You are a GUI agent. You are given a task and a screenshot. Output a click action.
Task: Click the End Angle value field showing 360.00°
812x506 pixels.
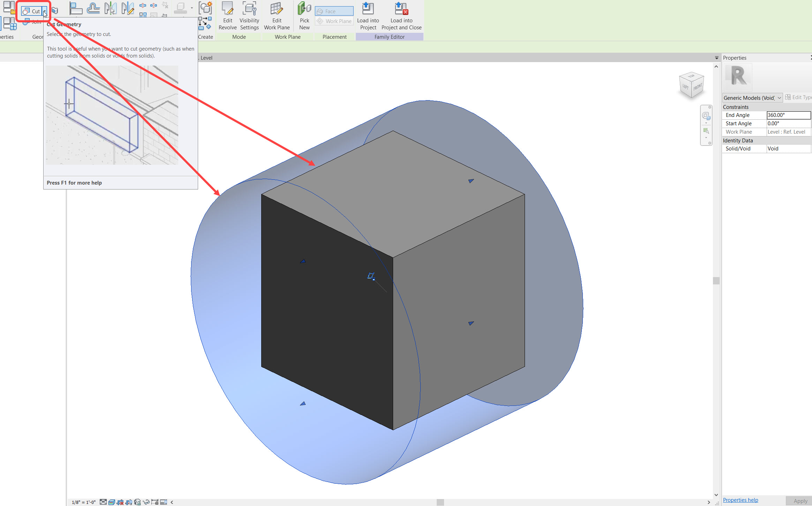click(789, 115)
